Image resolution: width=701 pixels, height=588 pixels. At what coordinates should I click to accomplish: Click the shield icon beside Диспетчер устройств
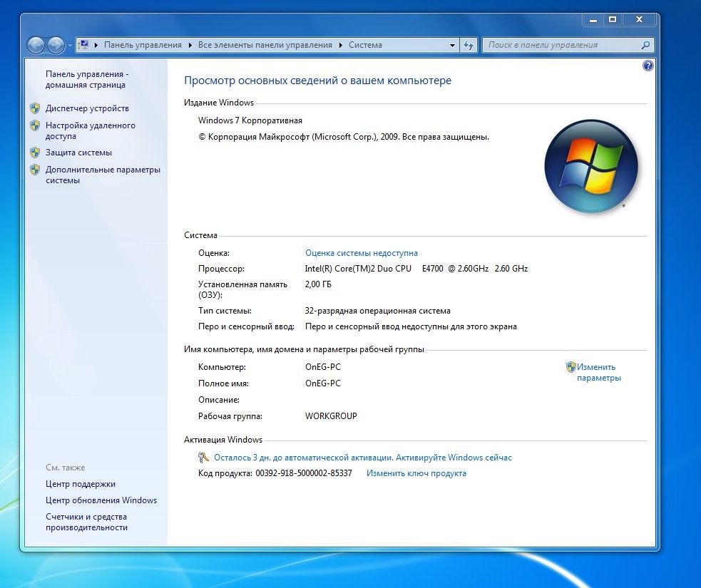pyautogui.click(x=35, y=108)
